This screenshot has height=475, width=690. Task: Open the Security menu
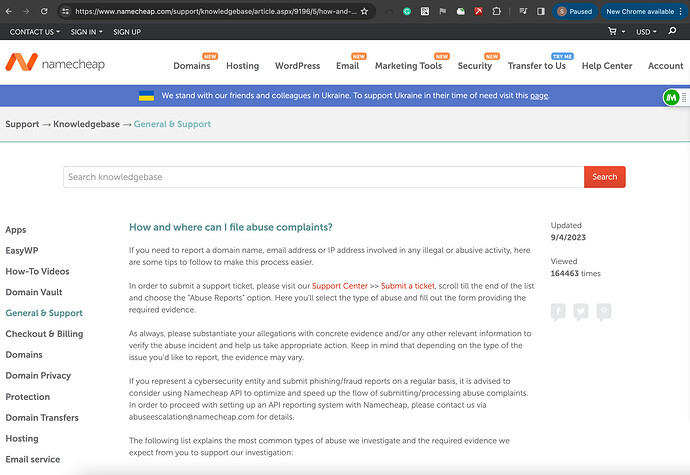[x=475, y=66]
